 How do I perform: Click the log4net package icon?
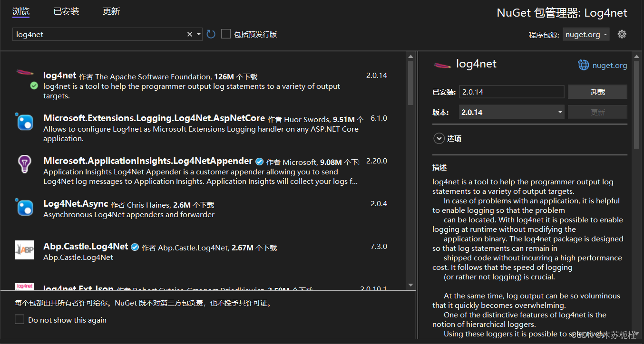click(x=24, y=73)
